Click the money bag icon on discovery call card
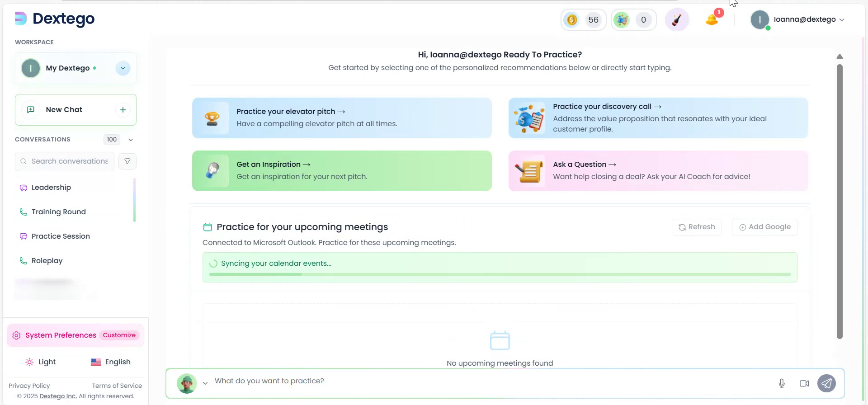This screenshot has width=868, height=405. pos(529,118)
